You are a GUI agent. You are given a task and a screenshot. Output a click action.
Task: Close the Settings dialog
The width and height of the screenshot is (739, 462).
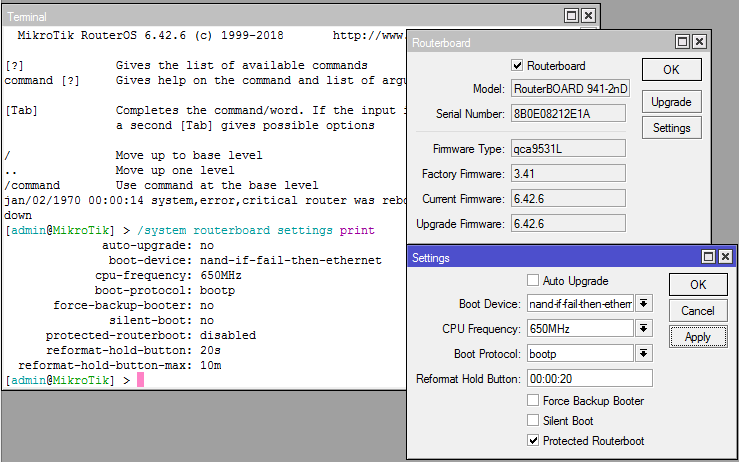[x=725, y=257]
